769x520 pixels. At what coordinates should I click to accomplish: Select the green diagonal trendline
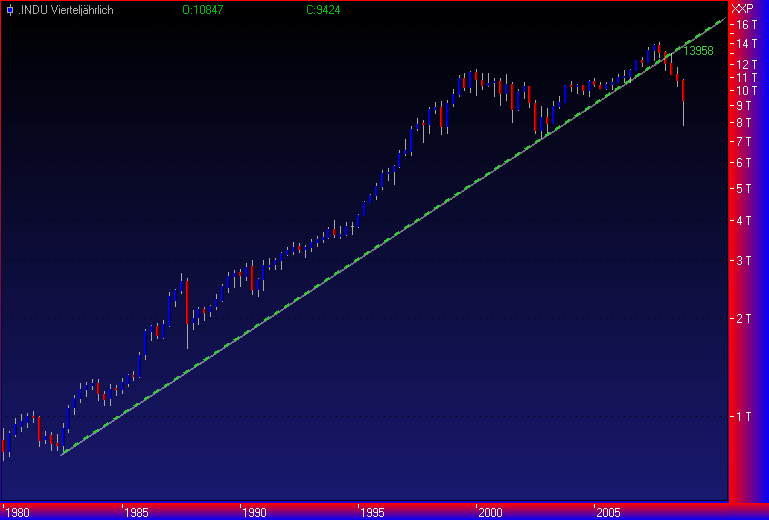[392, 236]
